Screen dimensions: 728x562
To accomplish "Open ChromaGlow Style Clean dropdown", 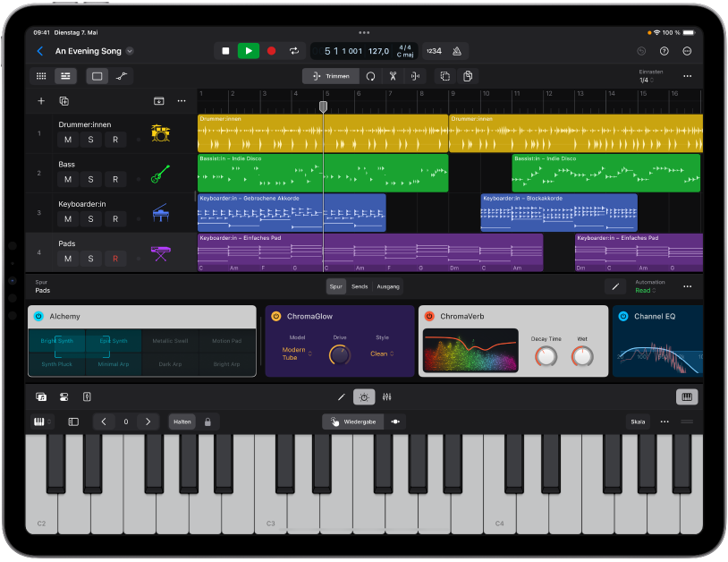I will [x=382, y=353].
